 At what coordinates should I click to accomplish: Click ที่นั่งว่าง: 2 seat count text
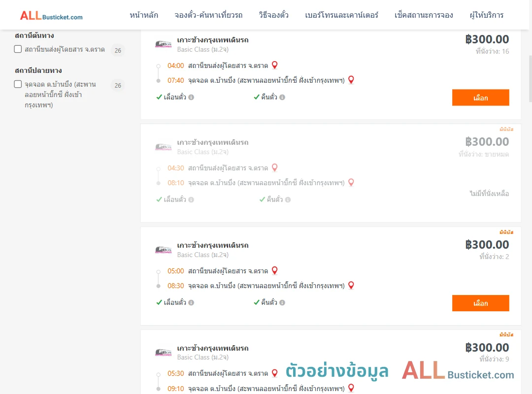[494, 257]
